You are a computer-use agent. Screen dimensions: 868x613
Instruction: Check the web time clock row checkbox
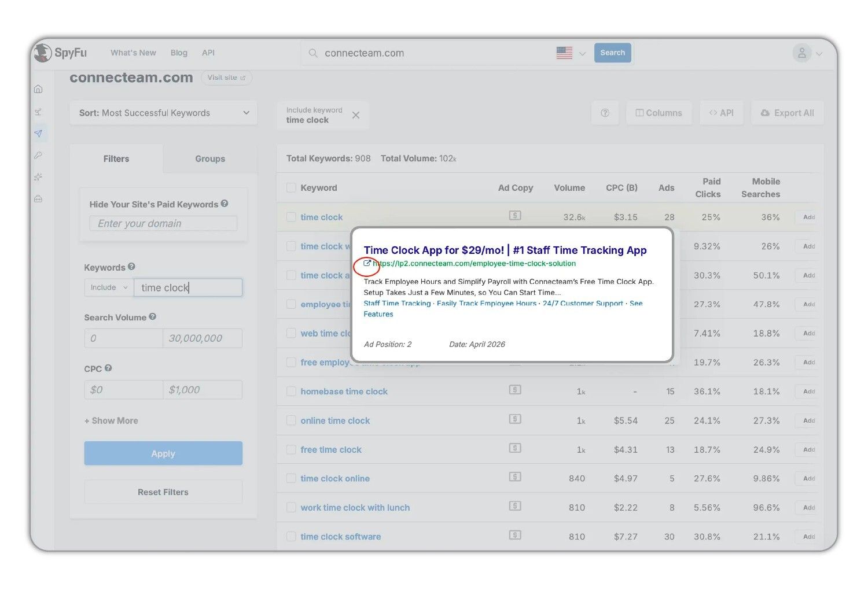coord(291,333)
